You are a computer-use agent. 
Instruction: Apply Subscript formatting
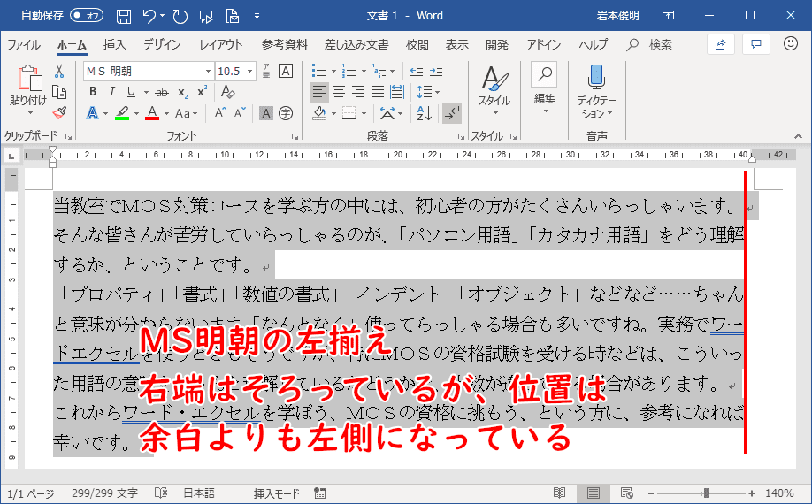(x=182, y=92)
